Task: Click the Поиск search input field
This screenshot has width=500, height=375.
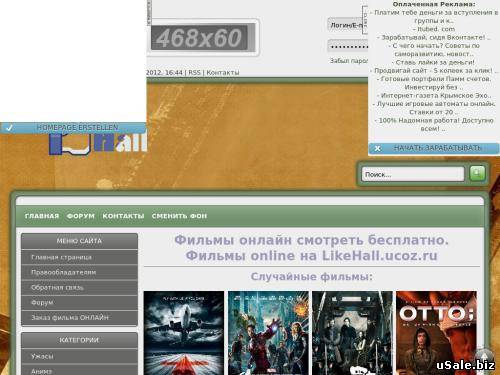Action: click(x=413, y=174)
